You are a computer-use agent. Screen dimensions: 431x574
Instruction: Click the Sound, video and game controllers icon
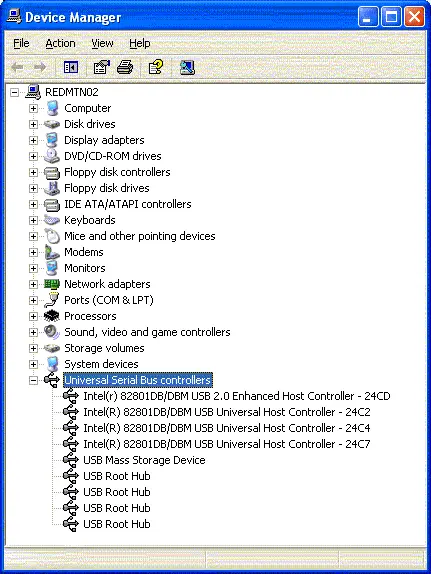point(52,332)
